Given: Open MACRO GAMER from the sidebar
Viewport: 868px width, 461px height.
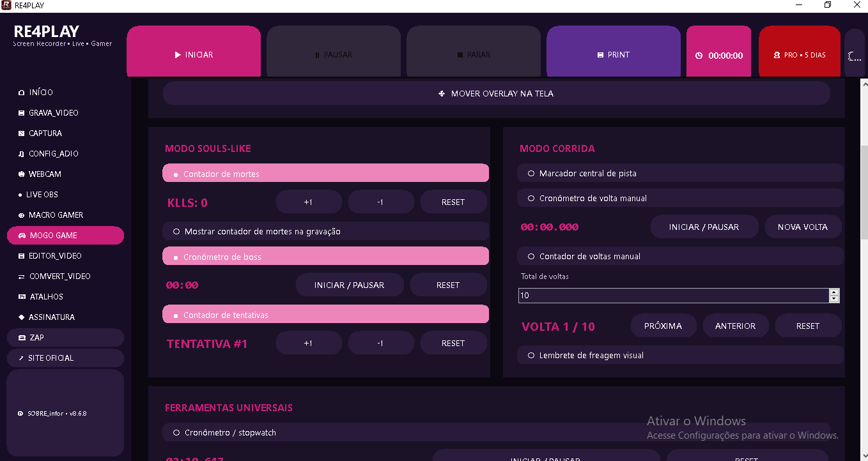Looking at the screenshot, I should (x=65, y=215).
